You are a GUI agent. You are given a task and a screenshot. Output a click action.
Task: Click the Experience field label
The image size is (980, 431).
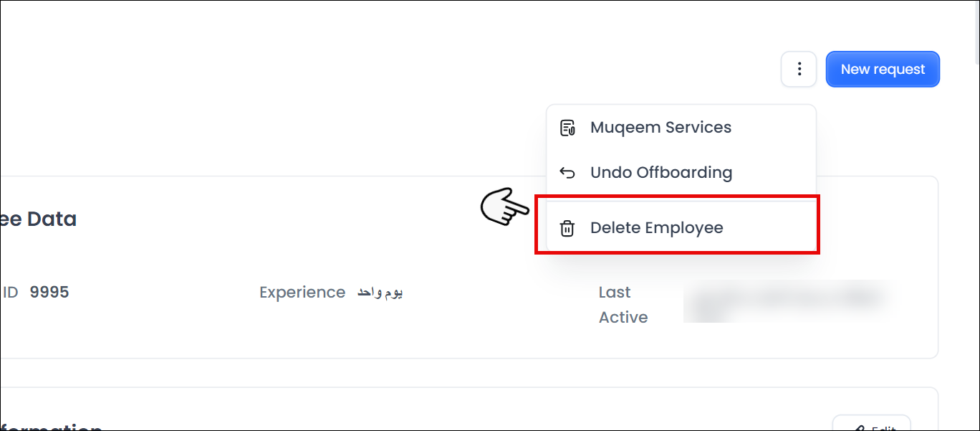click(302, 293)
